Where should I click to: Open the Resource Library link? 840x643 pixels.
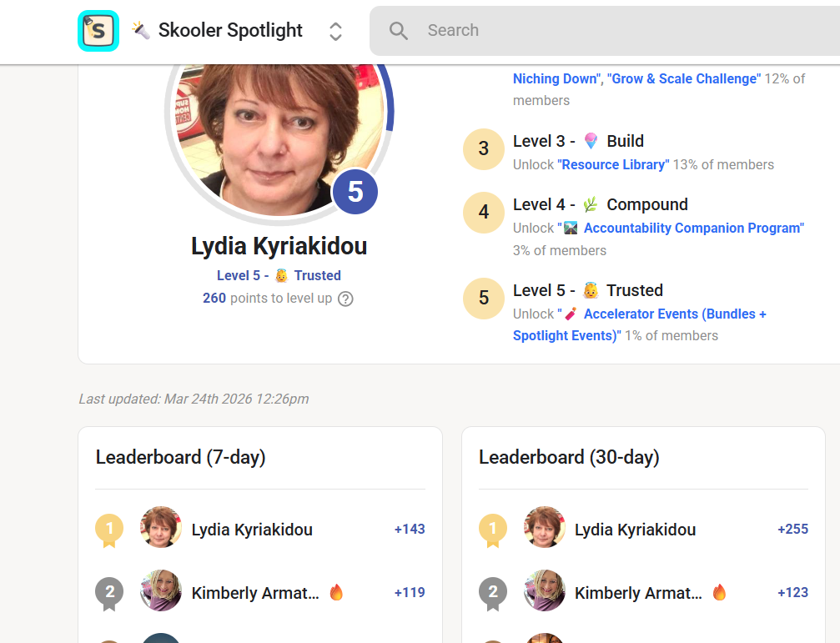coord(613,164)
